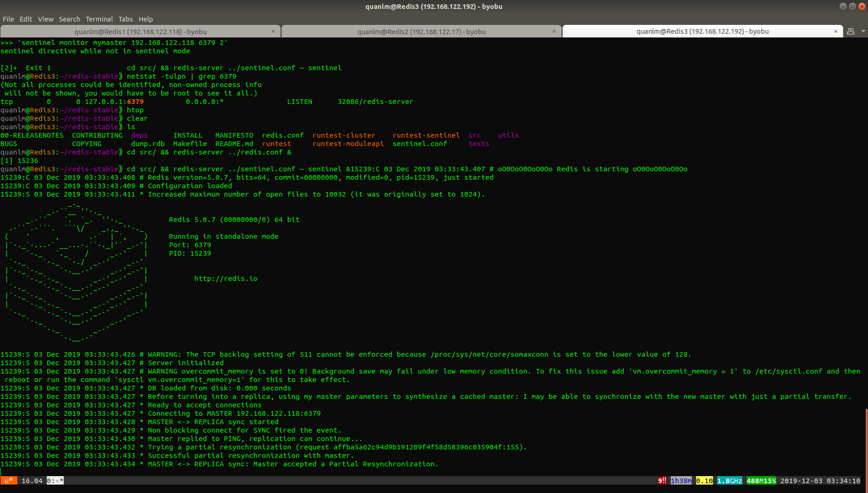
Task: Click the '2019-12-03 03:34:10' clock entry
Action: 820,481
